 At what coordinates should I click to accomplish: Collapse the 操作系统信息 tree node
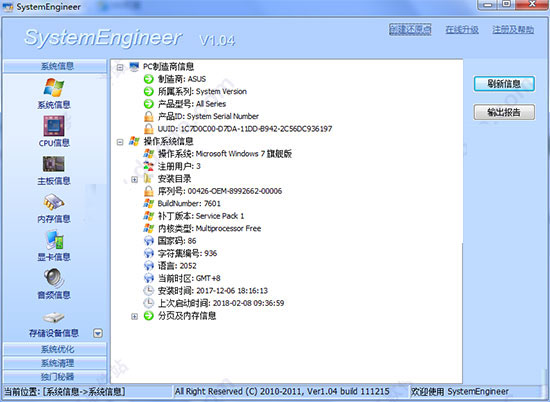[x=120, y=142]
